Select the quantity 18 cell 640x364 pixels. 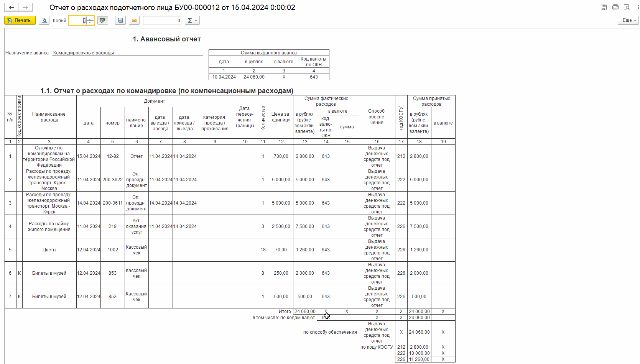[x=263, y=250]
